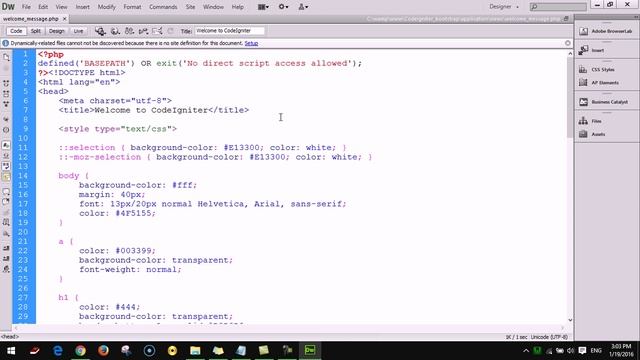Open the Adobe BrowserLab panel
Viewport: 640px width, 360px height.
[607, 31]
